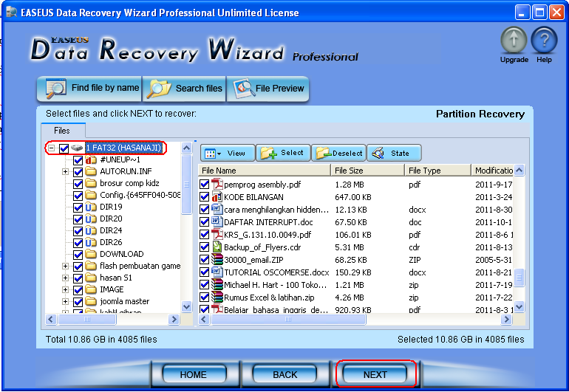
Task: Click the pdf icon of KRS_G.131.10.0049.pdf
Action: (x=217, y=235)
